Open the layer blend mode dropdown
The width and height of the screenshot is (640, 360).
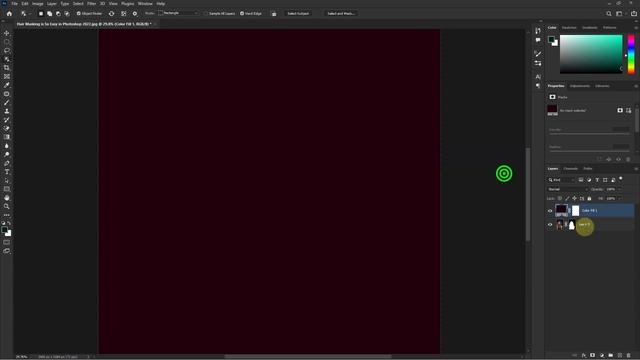click(567, 189)
